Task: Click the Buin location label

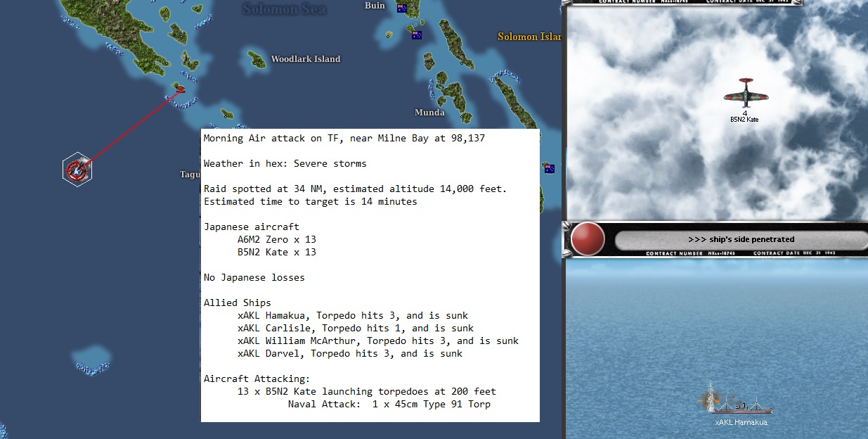Action: (x=375, y=6)
